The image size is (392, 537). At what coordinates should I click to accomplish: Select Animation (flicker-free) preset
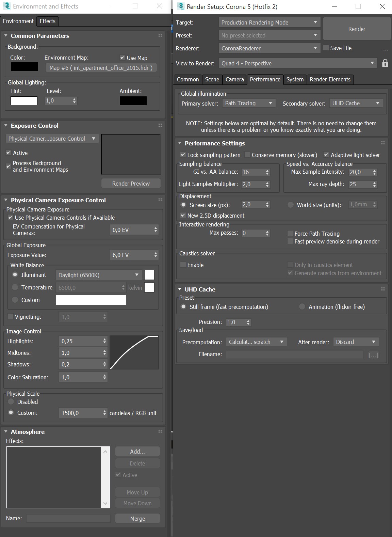tap(302, 306)
